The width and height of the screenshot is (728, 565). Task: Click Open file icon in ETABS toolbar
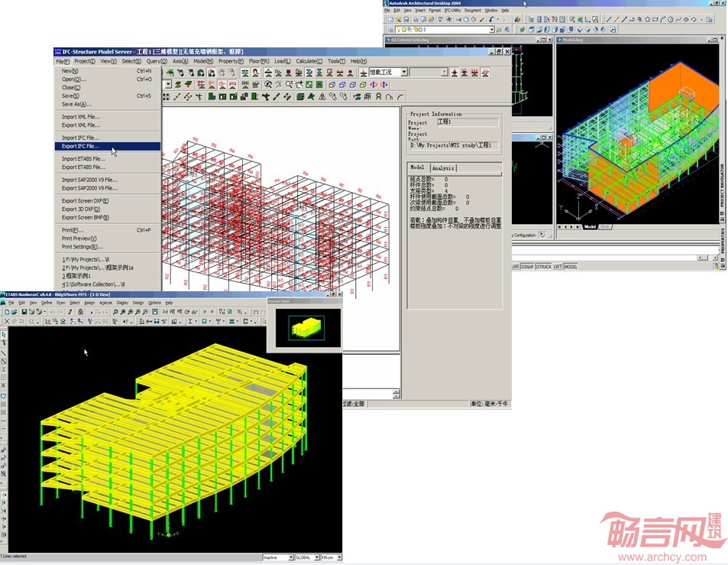[x=14, y=312]
